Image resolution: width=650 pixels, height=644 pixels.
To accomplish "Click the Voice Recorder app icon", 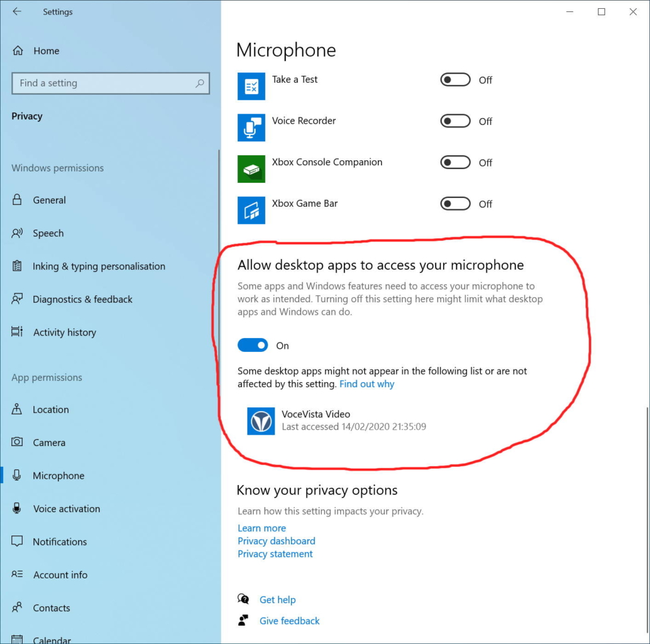I will pos(251,127).
